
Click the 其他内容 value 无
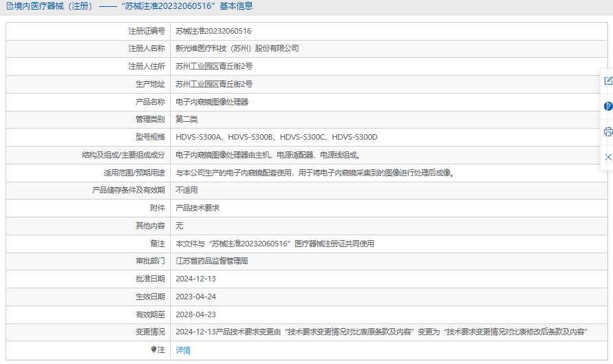(x=179, y=226)
